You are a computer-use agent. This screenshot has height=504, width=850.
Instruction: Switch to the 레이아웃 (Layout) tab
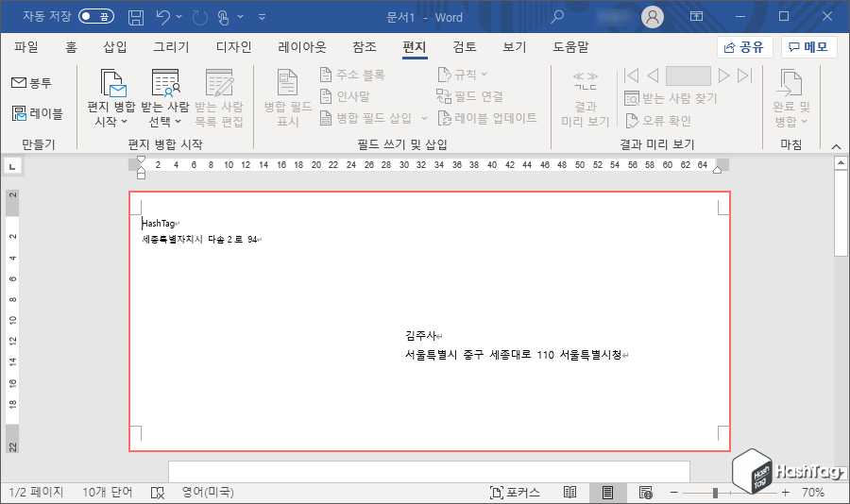point(302,47)
